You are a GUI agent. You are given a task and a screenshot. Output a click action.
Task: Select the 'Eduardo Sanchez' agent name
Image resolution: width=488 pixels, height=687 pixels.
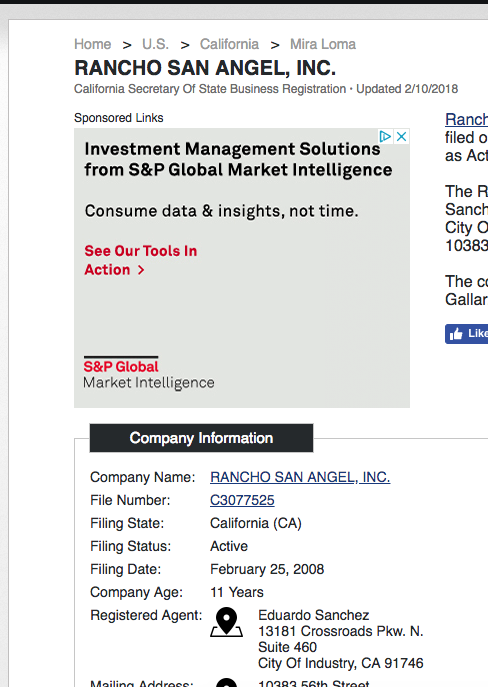coord(314,615)
